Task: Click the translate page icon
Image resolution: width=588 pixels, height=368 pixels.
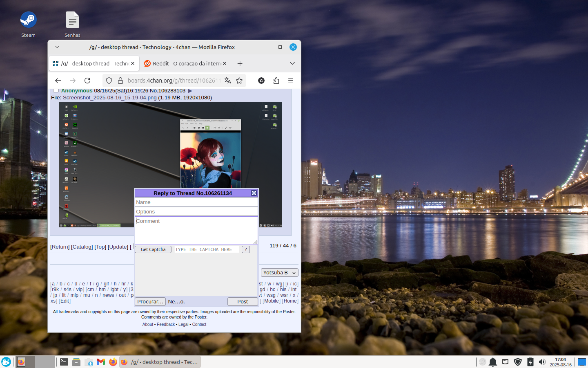Action: pos(228,81)
